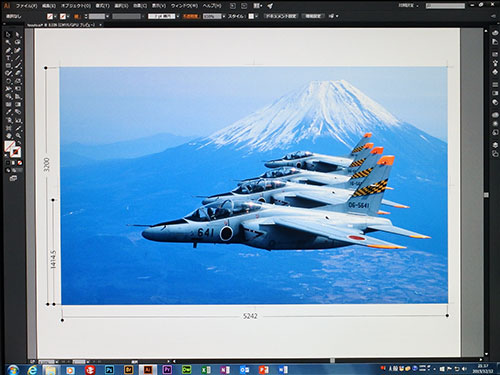Open the 書式(T) menu

click(102, 6)
